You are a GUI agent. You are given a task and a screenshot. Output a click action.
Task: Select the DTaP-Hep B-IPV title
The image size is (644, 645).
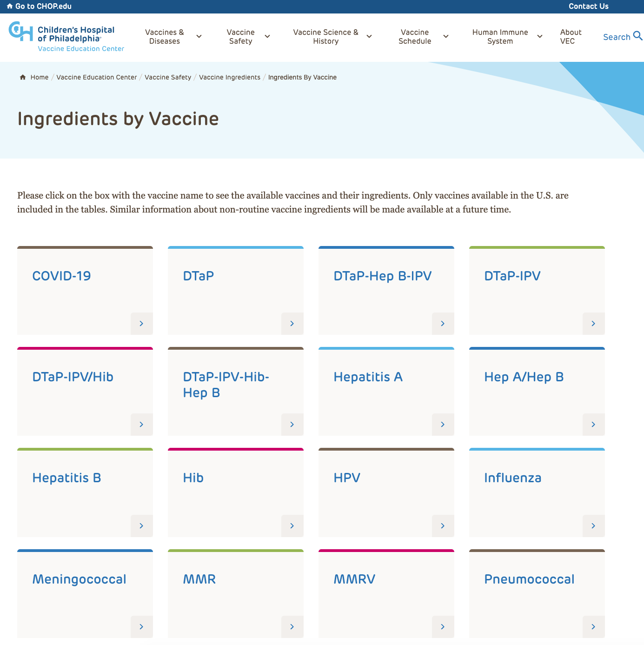click(x=383, y=276)
